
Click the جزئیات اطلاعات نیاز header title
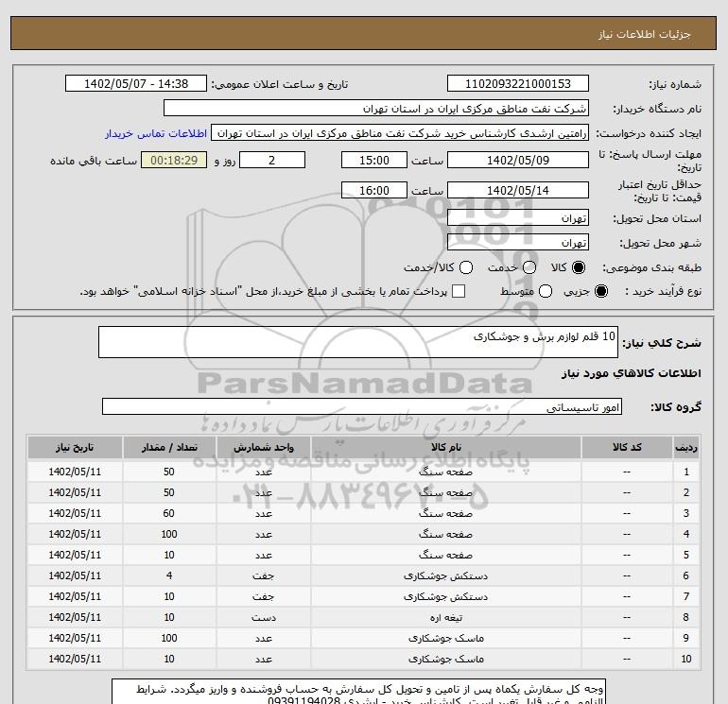(645, 34)
